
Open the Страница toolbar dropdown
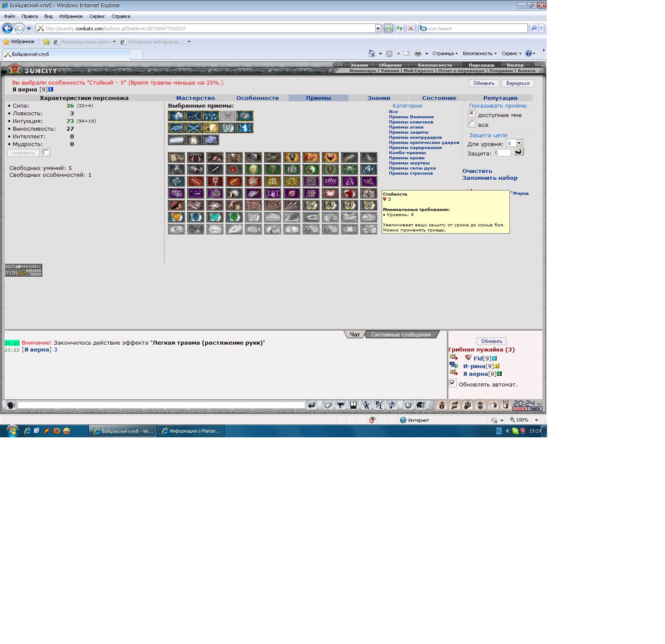445,53
